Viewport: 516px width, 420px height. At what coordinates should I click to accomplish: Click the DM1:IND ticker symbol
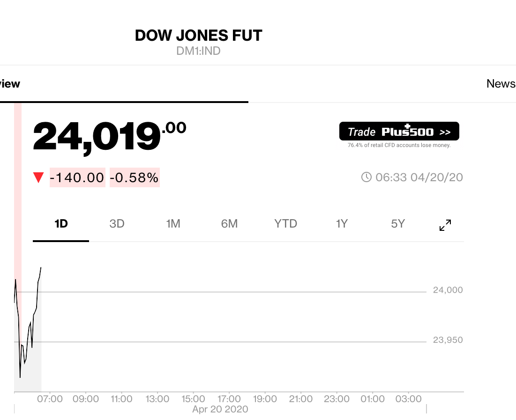pyautogui.click(x=198, y=51)
